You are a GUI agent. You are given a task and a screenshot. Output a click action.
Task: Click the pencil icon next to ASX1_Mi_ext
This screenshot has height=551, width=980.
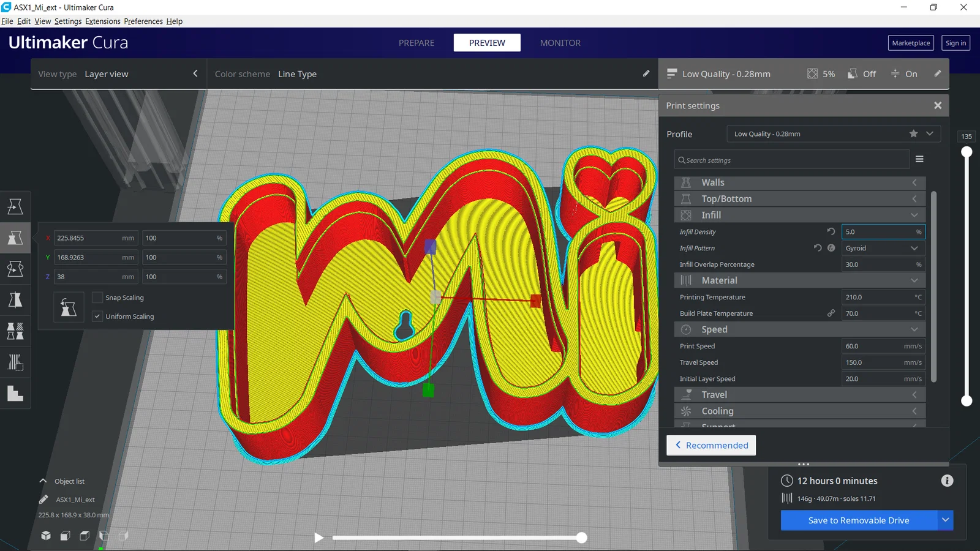(x=43, y=500)
